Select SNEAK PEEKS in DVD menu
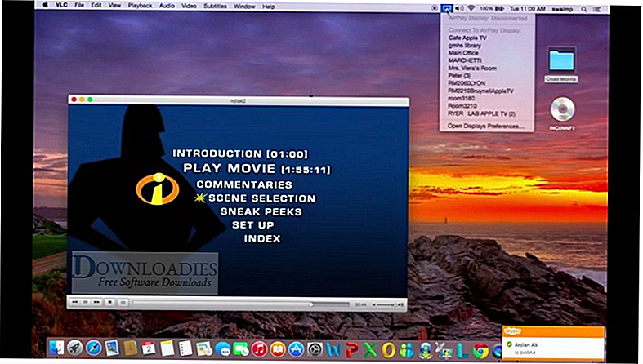 tap(261, 211)
